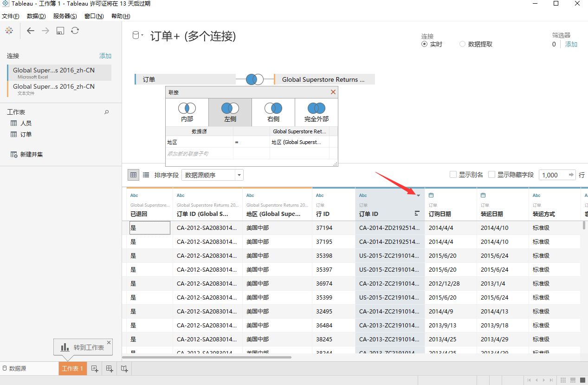Click the sort icon in the 订单 ID column
Image resolution: width=588 pixels, height=385 pixels.
(x=417, y=214)
